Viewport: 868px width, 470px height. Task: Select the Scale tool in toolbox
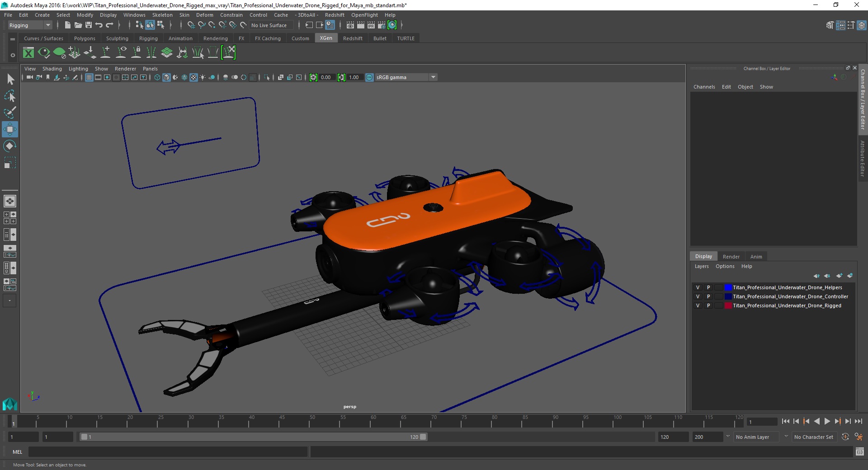(10, 163)
